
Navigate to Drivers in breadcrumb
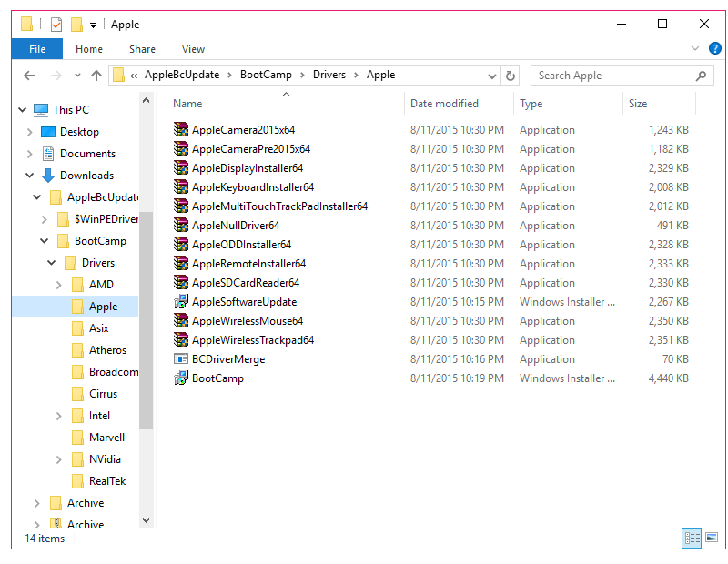(329, 75)
